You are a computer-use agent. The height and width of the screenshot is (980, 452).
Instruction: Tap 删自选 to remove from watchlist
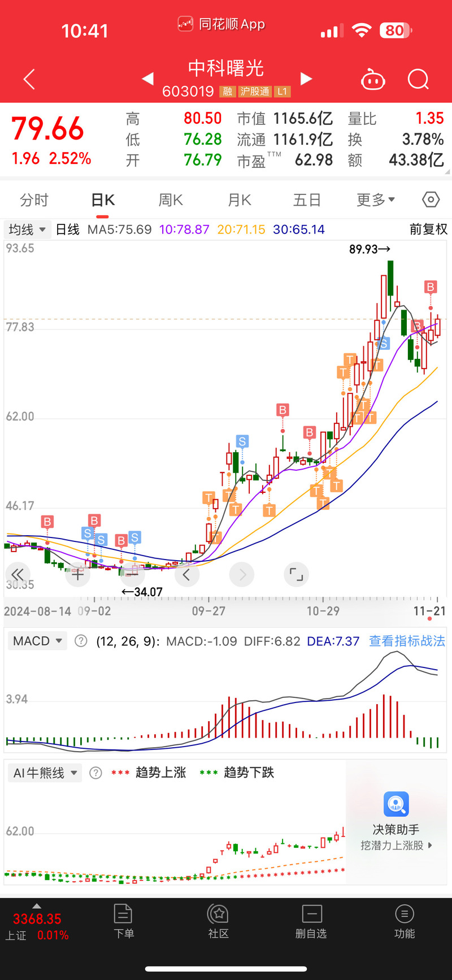(x=311, y=921)
